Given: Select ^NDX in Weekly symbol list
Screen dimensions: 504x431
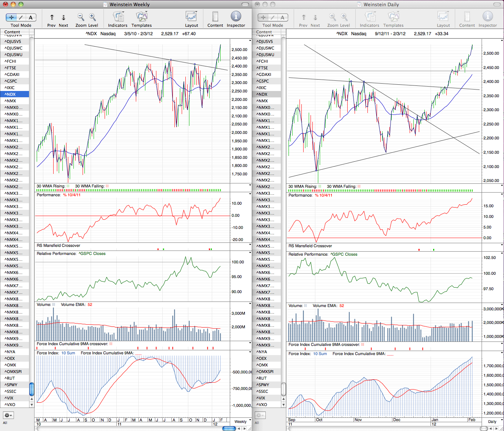Looking at the screenshot, I should pyautogui.click(x=15, y=94).
